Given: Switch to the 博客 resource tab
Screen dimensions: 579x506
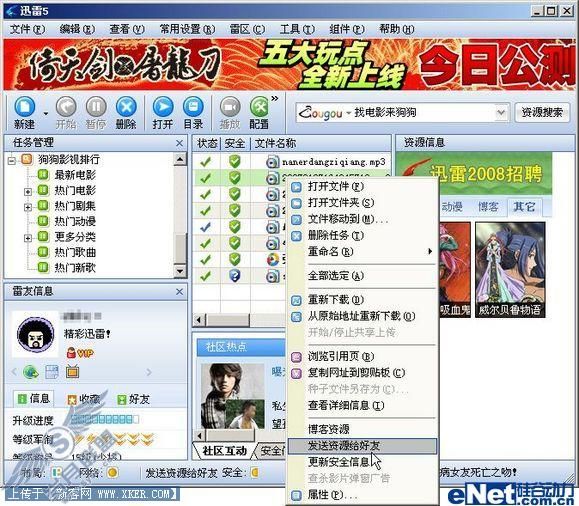Looking at the screenshot, I should [x=488, y=207].
